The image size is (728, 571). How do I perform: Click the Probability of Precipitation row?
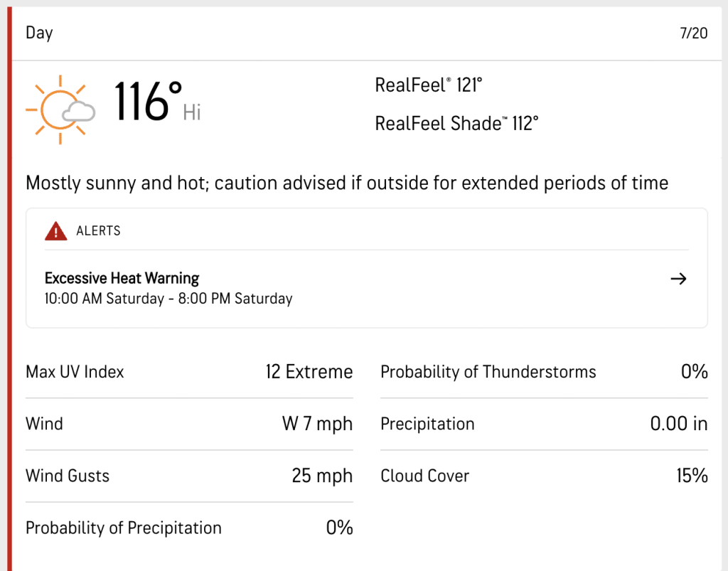(x=189, y=528)
